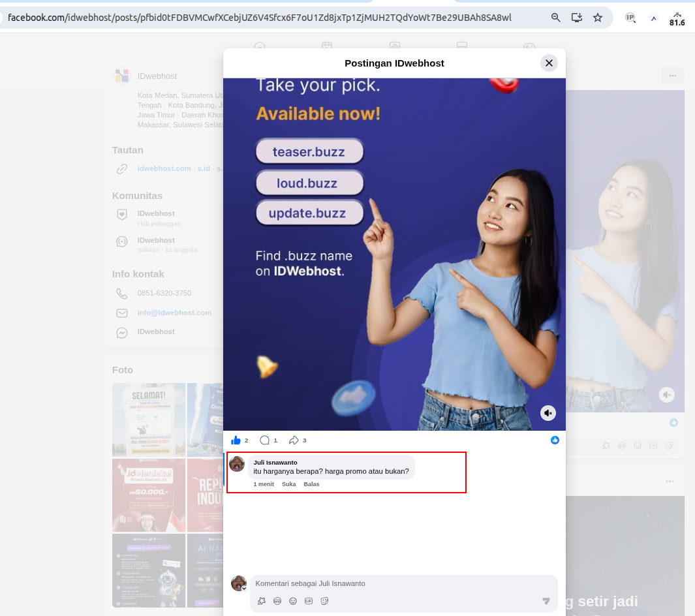Viewport: 695px width, 616px height.
Task: Open the emoji picker in comment box
Action: 293,601
